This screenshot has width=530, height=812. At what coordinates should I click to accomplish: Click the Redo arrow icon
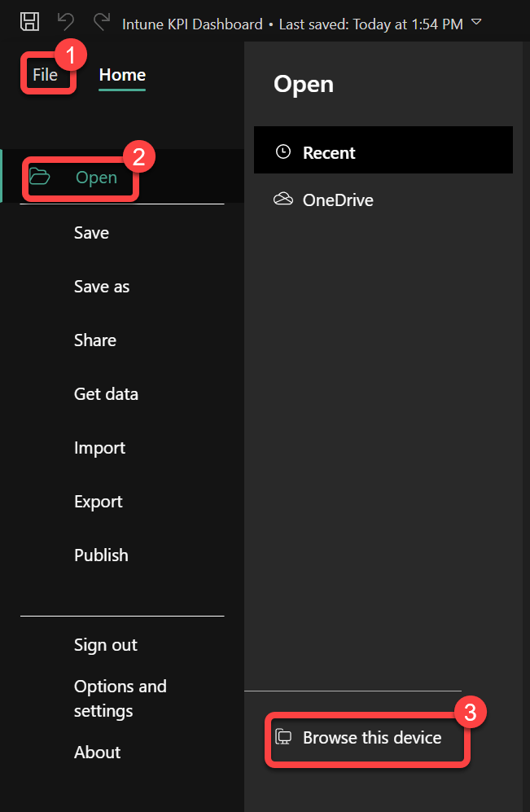coord(102,22)
